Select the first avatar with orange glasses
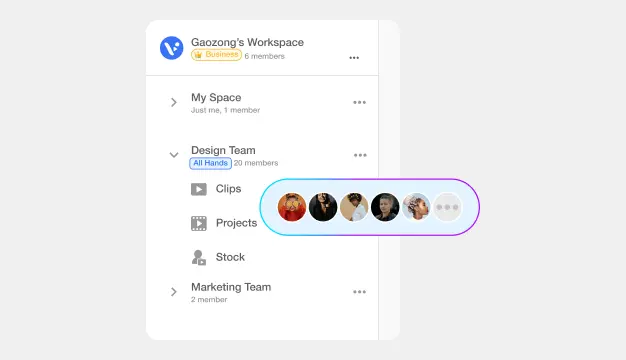626x360 pixels. click(x=292, y=207)
